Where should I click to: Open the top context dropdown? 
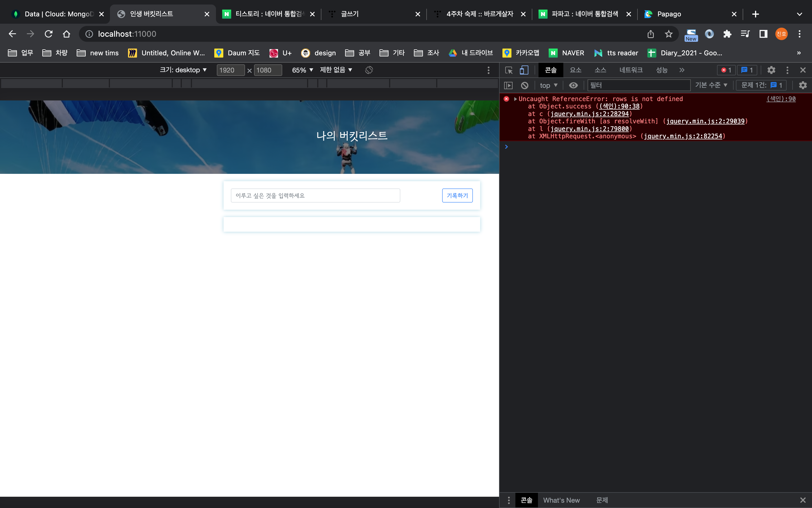point(549,85)
